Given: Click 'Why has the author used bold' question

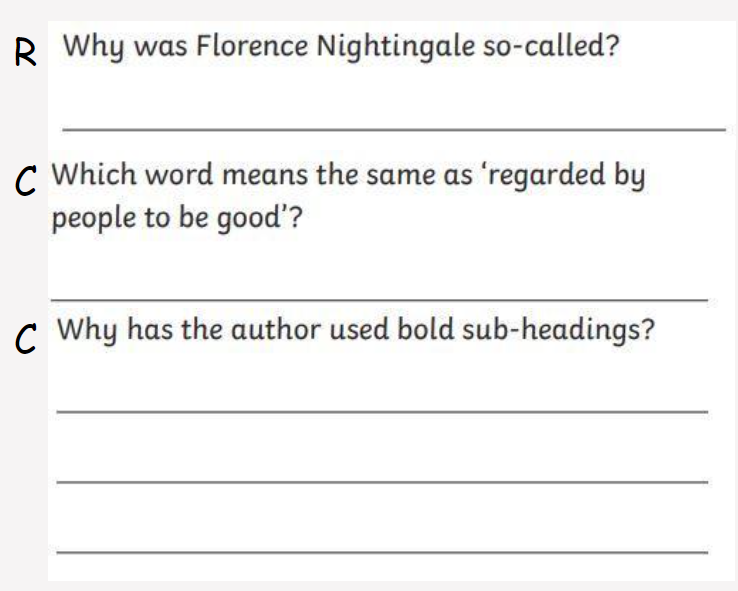Looking at the screenshot, I should pos(356,329).
